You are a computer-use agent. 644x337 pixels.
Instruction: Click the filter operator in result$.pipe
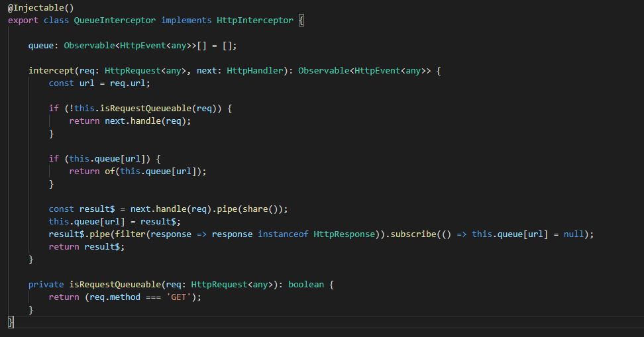click(131, 234)
